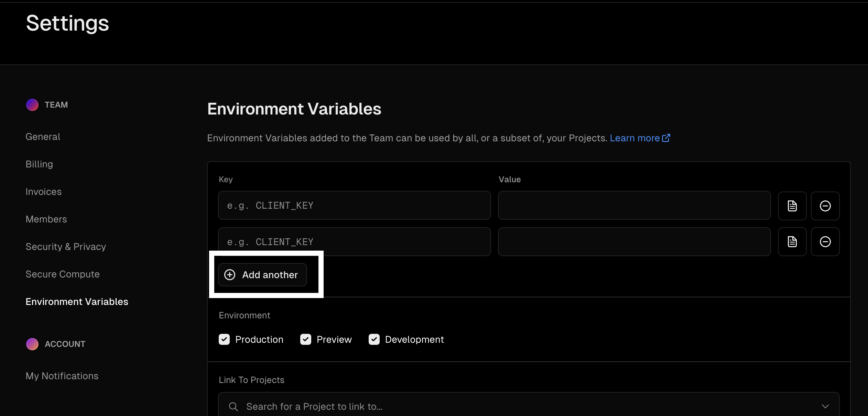The height and width of the screenshot is (416, 868).
Task: Click the Account avatar icon in the sidebar
Action: (x=32, y=344)
